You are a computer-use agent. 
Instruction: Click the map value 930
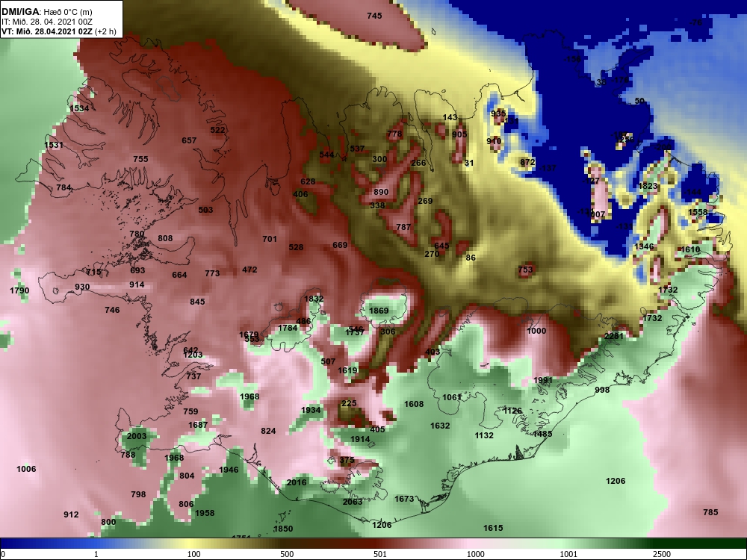[x=82, y=287]
